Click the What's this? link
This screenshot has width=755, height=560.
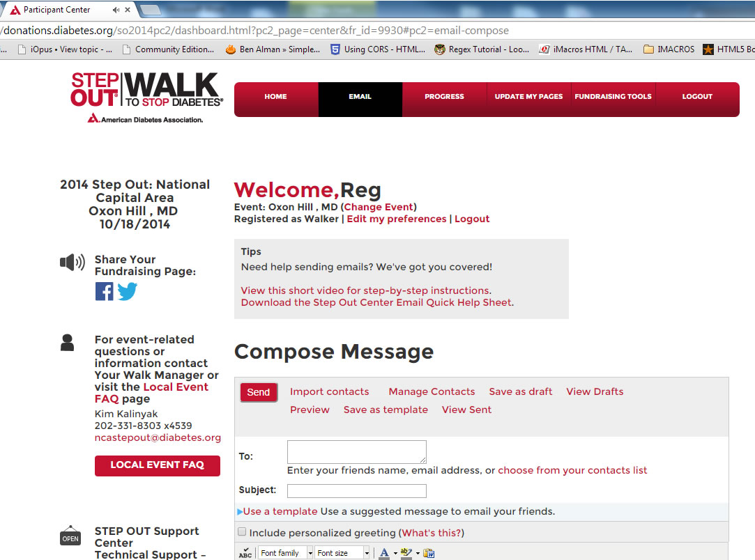coord(432,533)
